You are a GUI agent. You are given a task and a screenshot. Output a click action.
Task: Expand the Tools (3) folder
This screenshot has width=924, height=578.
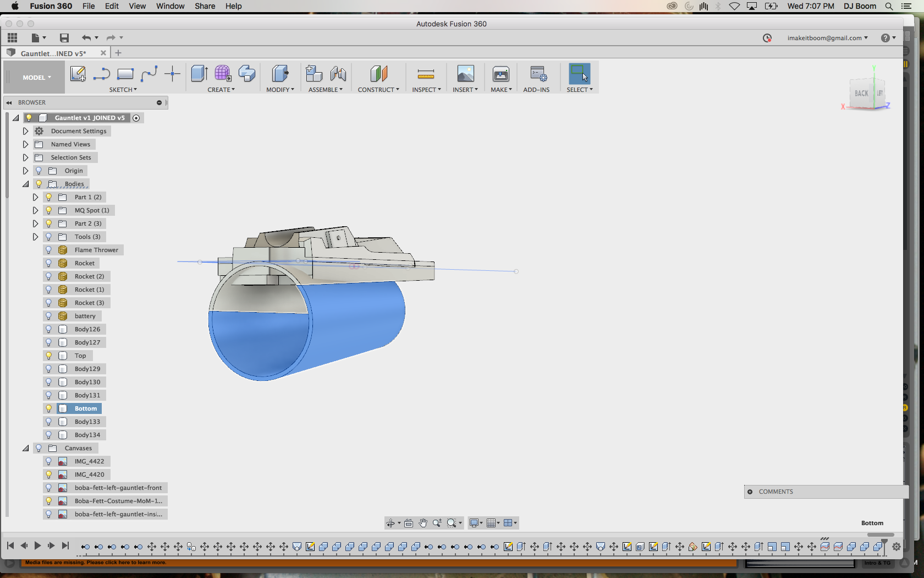35,237
